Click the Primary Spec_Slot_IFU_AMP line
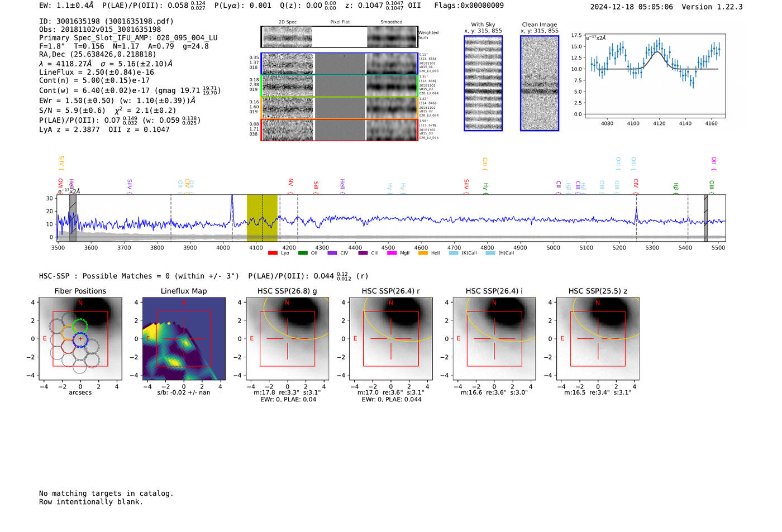Screen dimensions: 782x532 [x=128, y=38]
